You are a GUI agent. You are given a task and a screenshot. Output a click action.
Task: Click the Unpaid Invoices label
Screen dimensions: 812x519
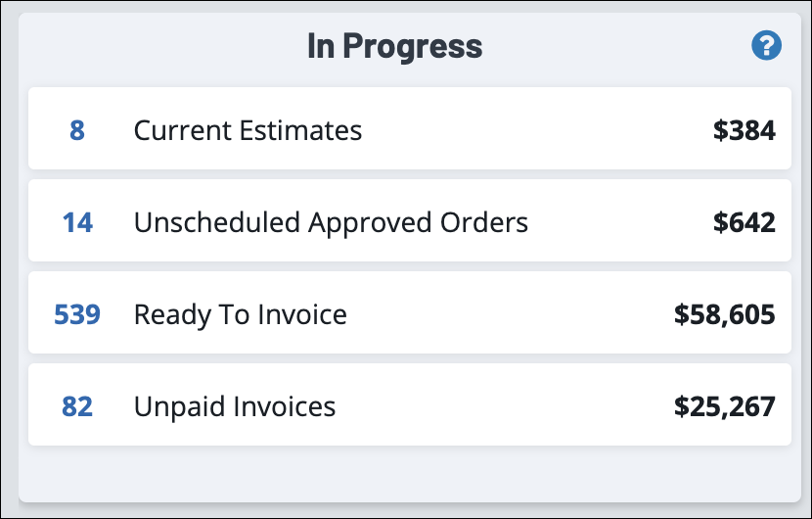(x=235, y=406)
